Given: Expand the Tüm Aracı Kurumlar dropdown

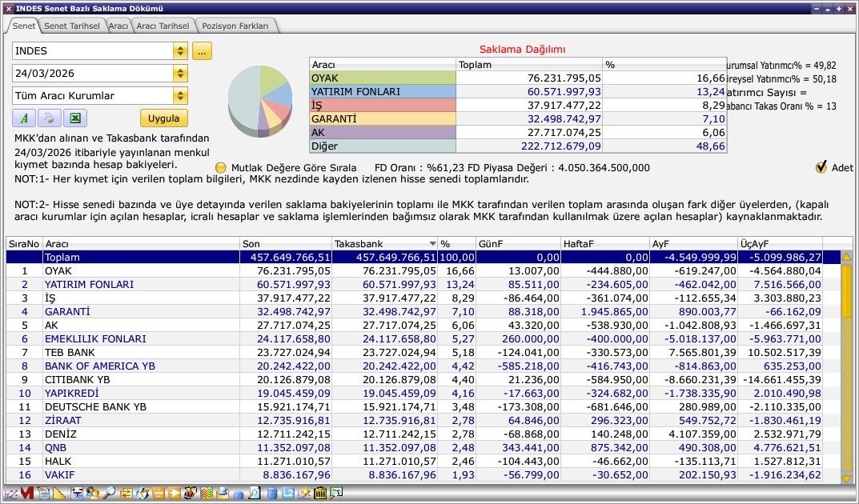Looking at the screenshot, I should tap(180, 96).
